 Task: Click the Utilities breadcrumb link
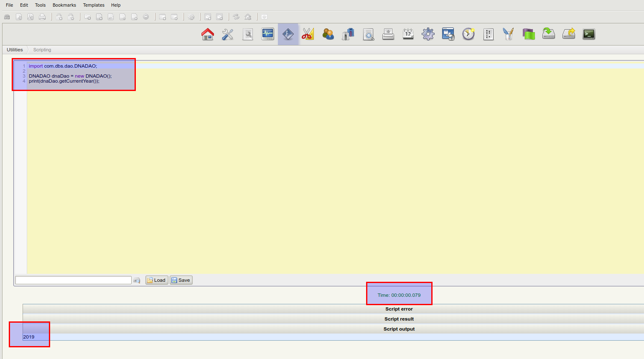click(15, 50)
